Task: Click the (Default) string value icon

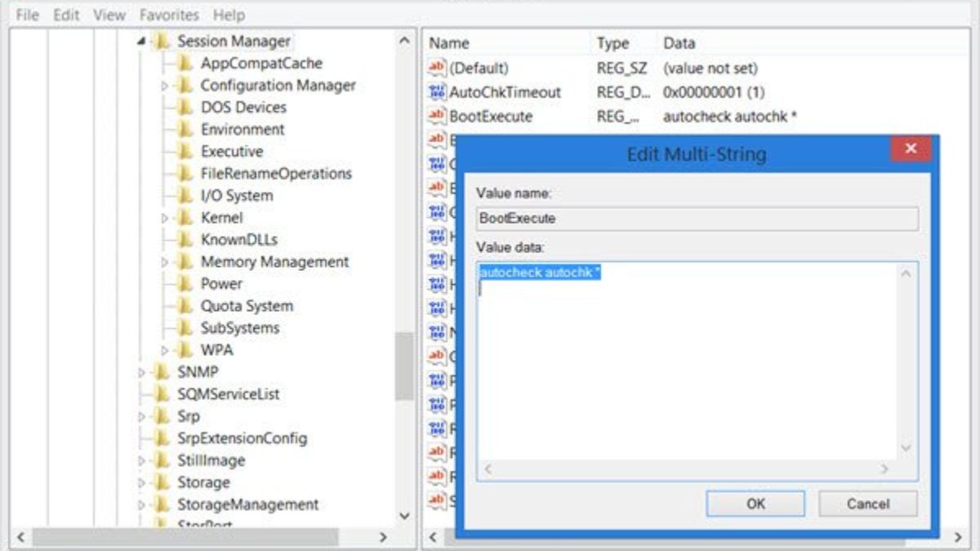Action: [437, 69]
